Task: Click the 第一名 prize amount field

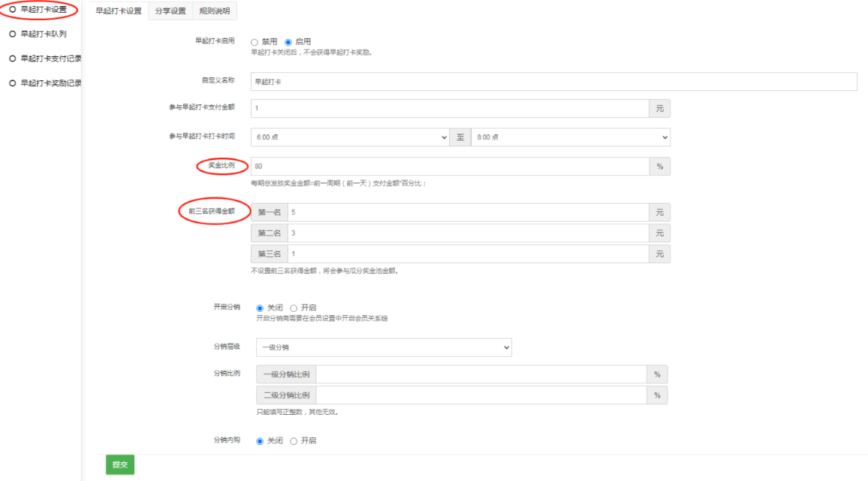Action: click(469, 212)
